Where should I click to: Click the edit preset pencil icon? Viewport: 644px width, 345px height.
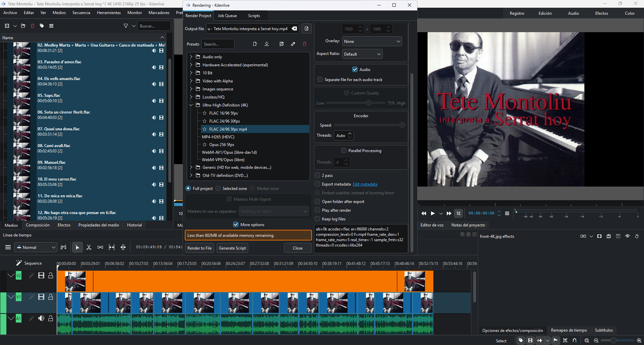293,44
